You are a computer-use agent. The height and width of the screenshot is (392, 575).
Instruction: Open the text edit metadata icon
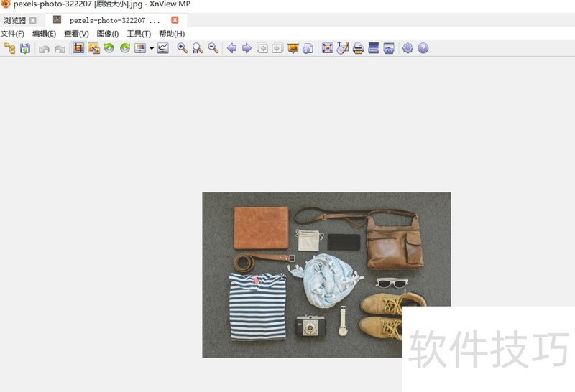click(x=343, y=48)
